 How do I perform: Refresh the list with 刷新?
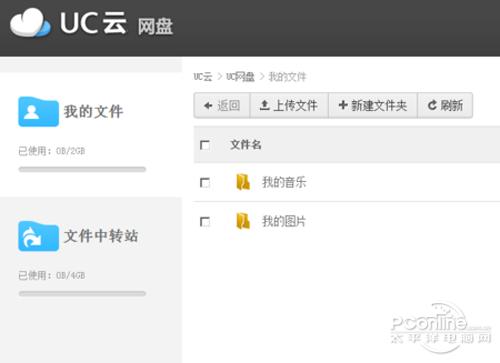[x=445, y=106]
